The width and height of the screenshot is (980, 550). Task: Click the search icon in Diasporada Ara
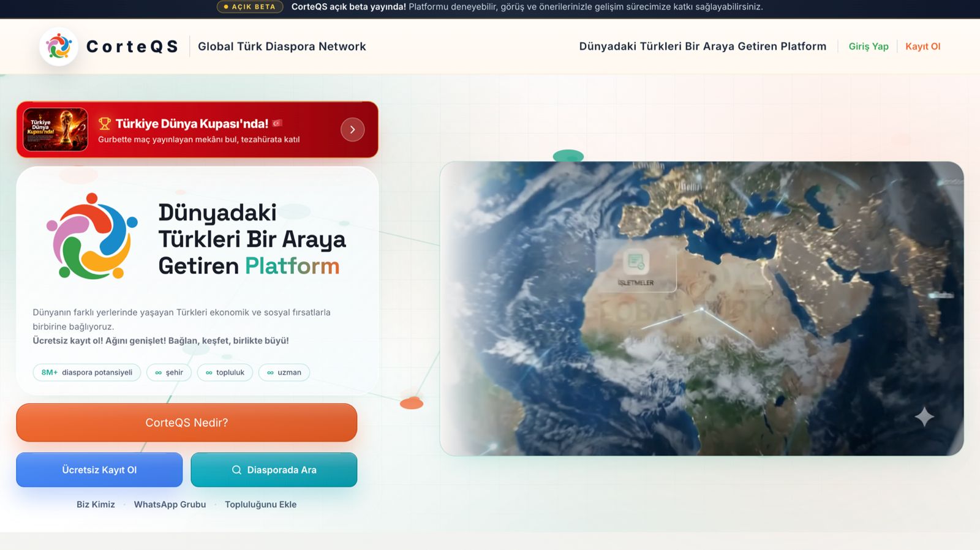236,470
